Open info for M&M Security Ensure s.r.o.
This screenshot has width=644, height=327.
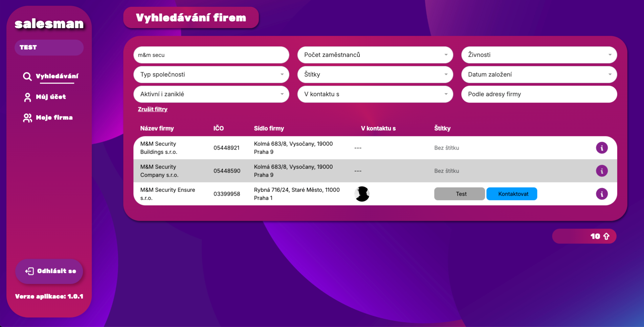(x=601, y=194)
